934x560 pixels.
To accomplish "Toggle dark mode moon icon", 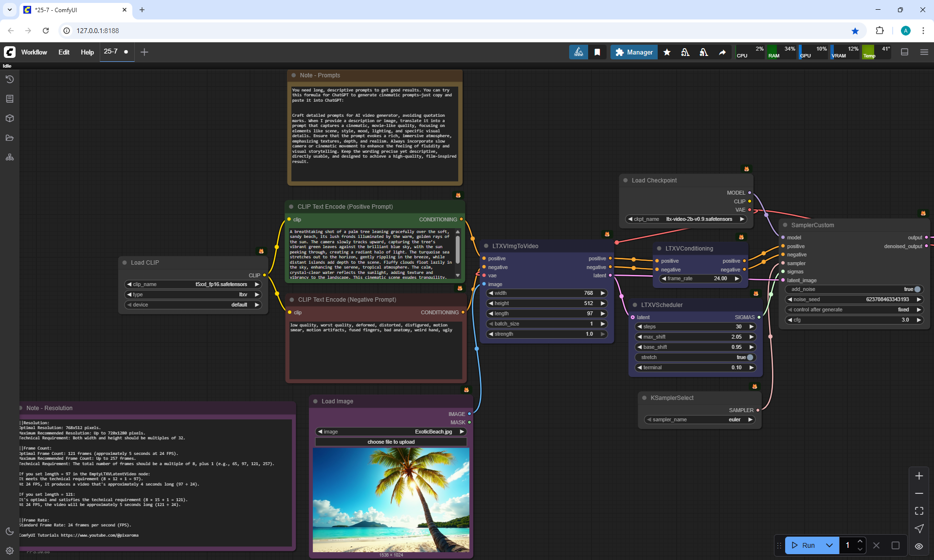I will click(x=9, y=531).
